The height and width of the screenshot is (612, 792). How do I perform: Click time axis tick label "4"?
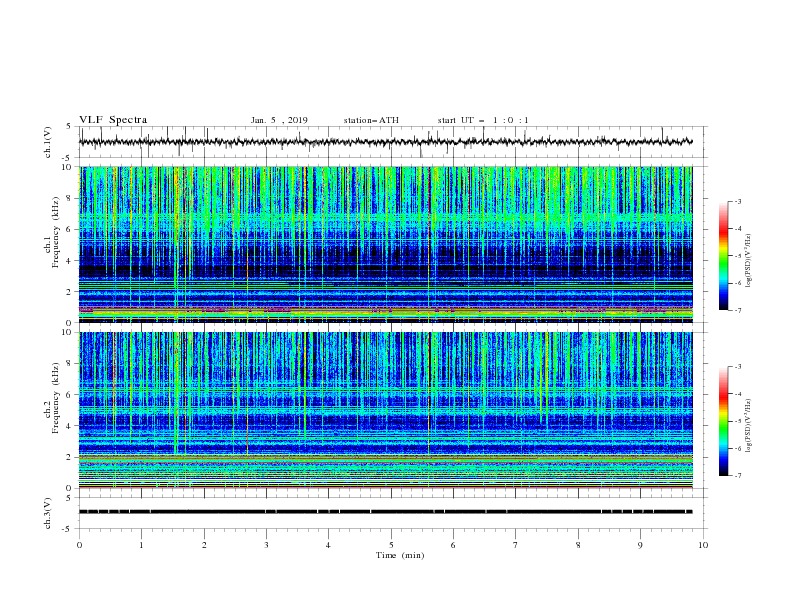pos(328,545)
